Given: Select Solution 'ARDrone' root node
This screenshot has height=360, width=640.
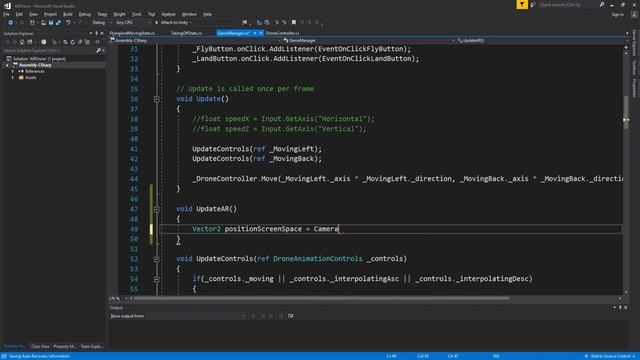Looking at the screenshot, I should [39, 59].
